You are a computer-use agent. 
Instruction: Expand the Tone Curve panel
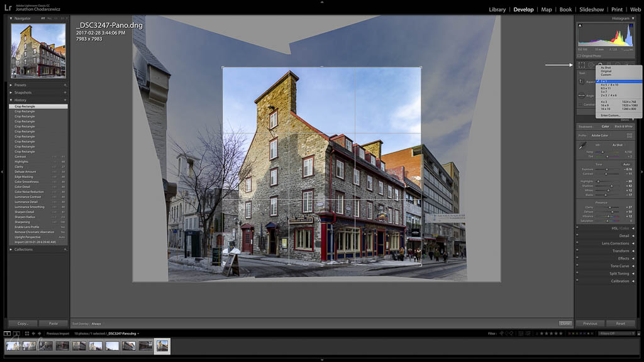coord(619,266)
